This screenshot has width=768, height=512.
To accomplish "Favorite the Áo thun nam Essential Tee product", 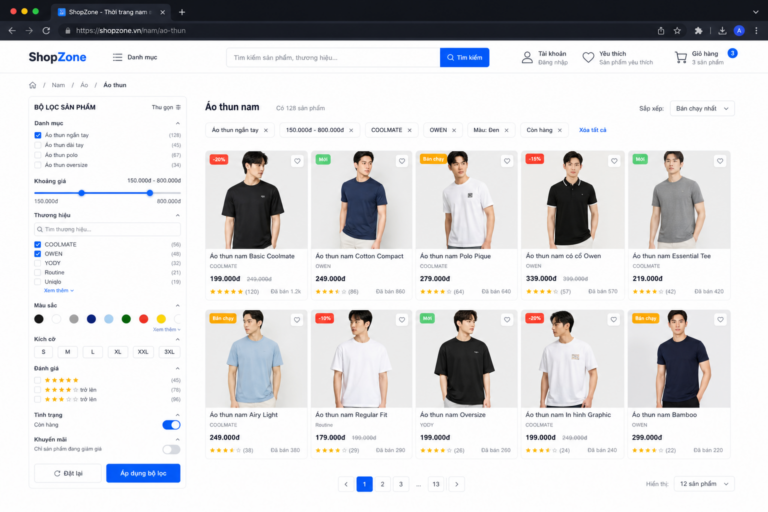I will point(720,161).
